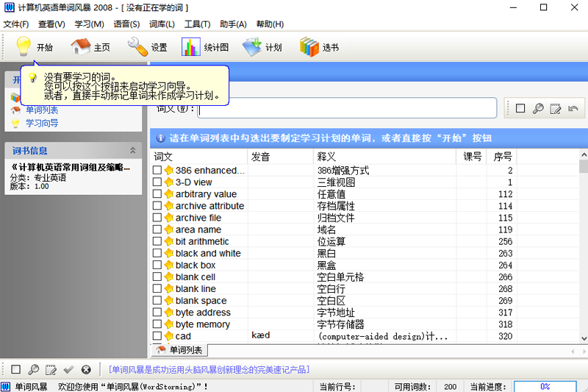
Task: Select word 'blank space' in list
Action: click(x=201, y=301)
